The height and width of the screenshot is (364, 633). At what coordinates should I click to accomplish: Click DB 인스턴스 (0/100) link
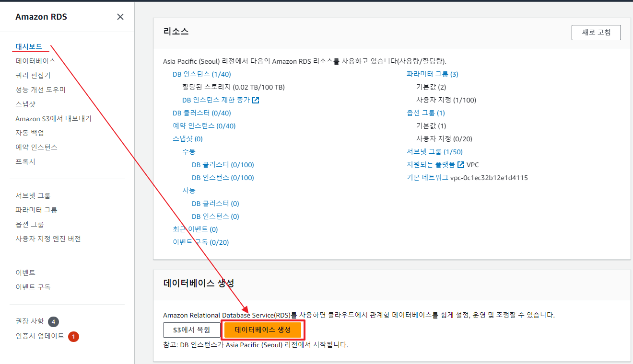point(223,178)
